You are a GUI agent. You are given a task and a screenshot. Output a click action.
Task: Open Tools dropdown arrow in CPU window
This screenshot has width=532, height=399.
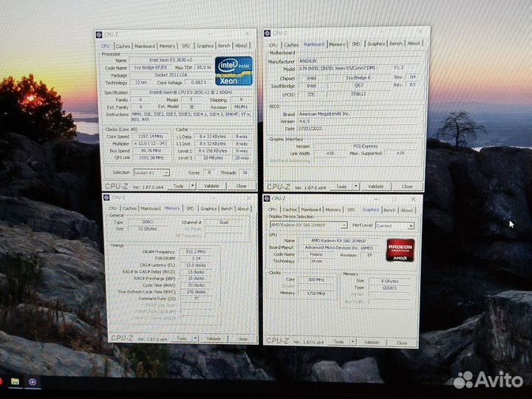(193, 186)
